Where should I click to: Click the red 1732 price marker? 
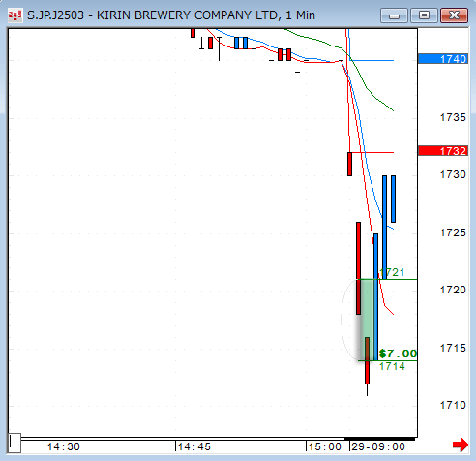tap(443, 151)
